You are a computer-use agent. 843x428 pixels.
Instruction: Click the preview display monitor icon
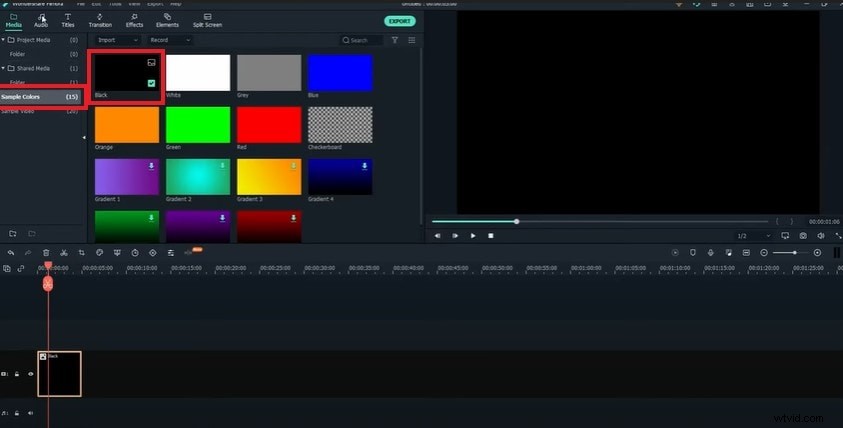[785, 236]
